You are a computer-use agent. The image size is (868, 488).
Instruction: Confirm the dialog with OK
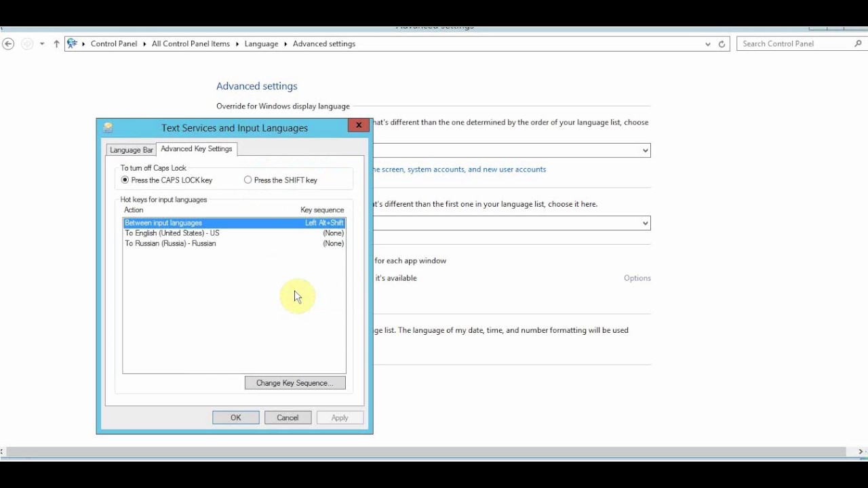point(235,418)
